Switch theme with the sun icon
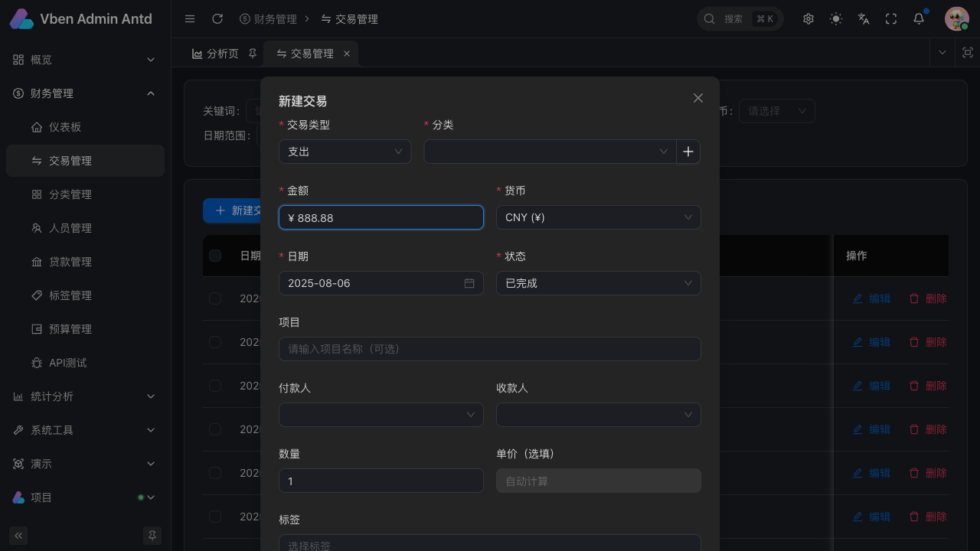Viewport: 980px width, 551px height. click(836, 19)
